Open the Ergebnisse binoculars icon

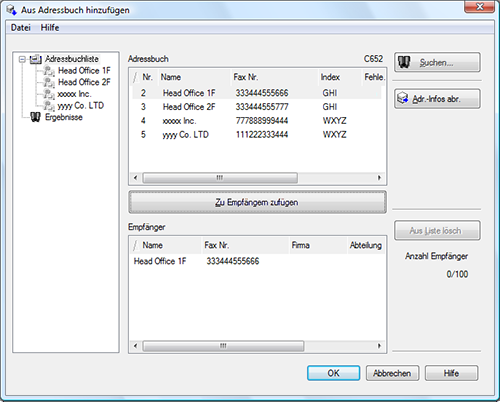point(35,117)
